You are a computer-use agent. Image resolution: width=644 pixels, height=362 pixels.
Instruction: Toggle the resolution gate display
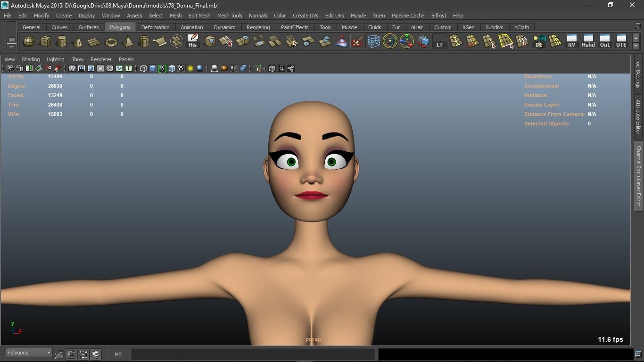pos(91,68)
